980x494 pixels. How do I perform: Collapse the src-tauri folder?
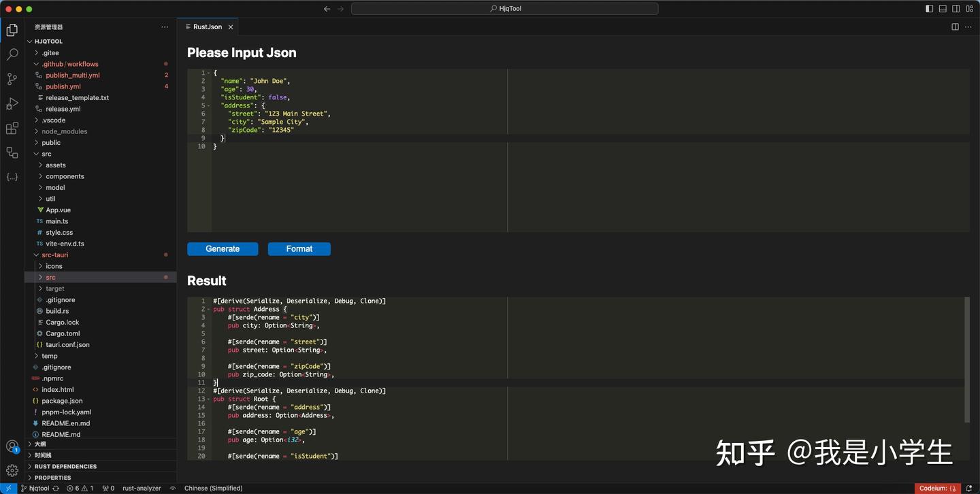coord(101,254)
